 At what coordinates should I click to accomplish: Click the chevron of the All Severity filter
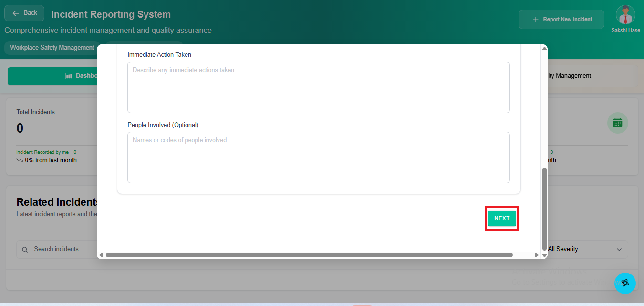coord(619,250)
